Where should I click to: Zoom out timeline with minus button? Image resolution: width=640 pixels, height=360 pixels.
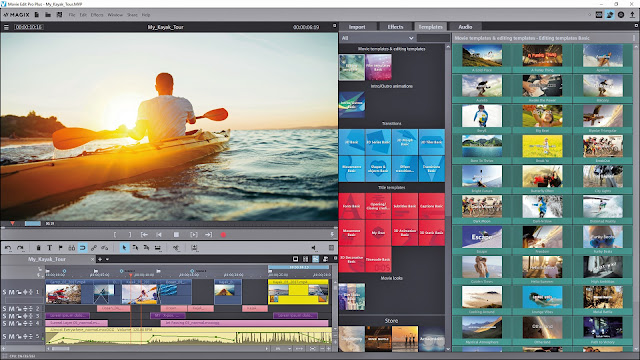(322, 349)
